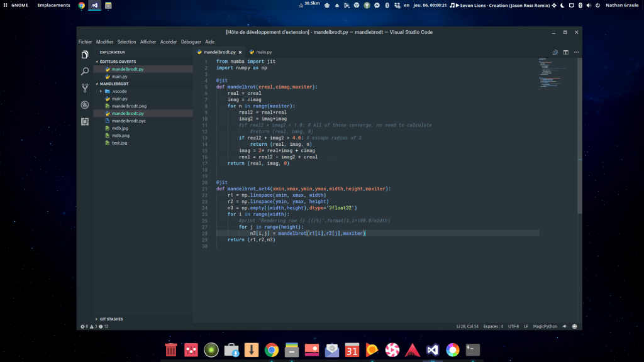Viewport: 644px width, 362px height.
Task: Open the Search view in the sidebar
Action: (x=86, y=72)
